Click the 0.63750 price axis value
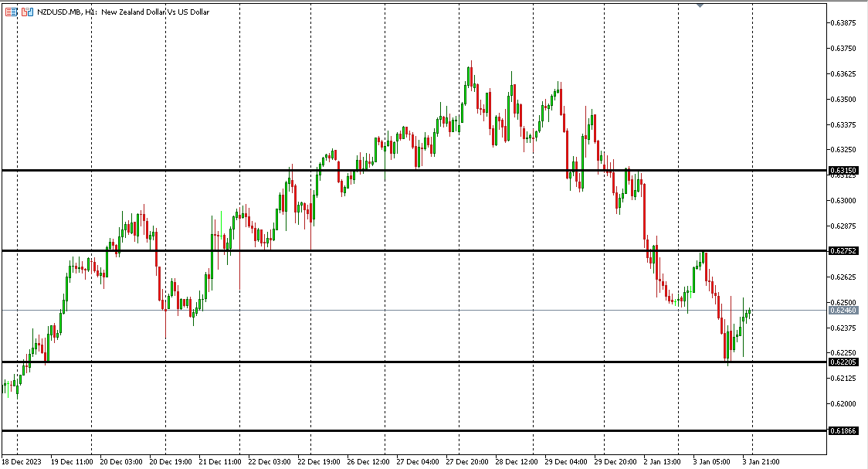Image resolution: width=868 pixels, height=469 pixels. click(x=843, y=48)
